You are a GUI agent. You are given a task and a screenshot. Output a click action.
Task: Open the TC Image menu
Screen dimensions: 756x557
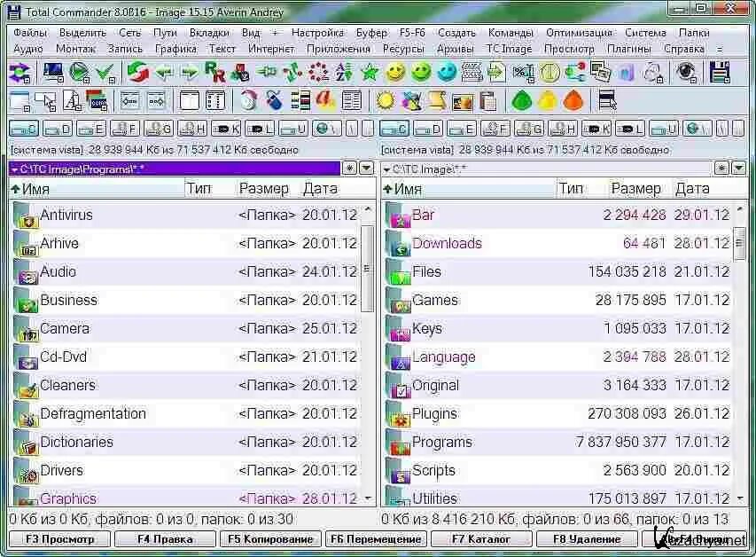pyautogui.click(x=509, y=49)
